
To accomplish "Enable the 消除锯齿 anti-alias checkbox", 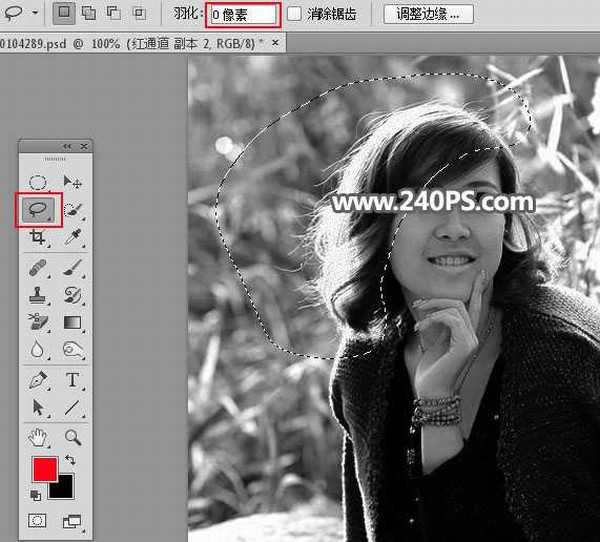I will click(295, 14).
